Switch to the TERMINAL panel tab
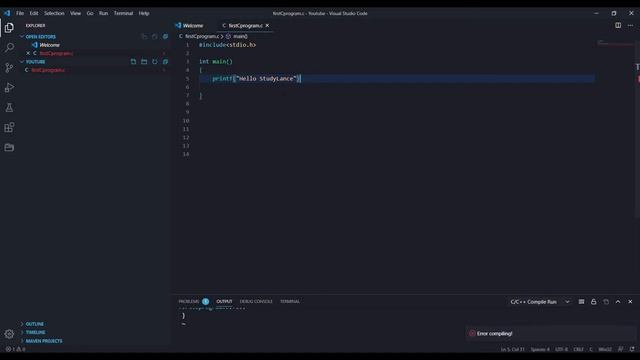The width and height of the screenshot is (640, 360). (290, 301)
